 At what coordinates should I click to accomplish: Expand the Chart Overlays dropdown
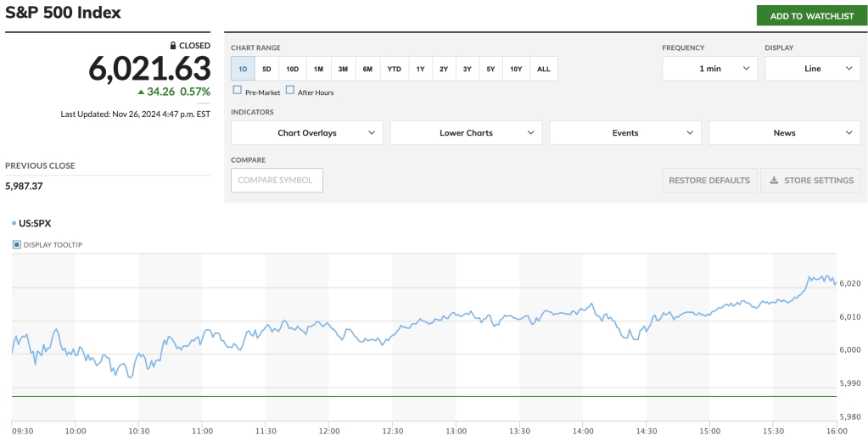click(x=306, y=133)
